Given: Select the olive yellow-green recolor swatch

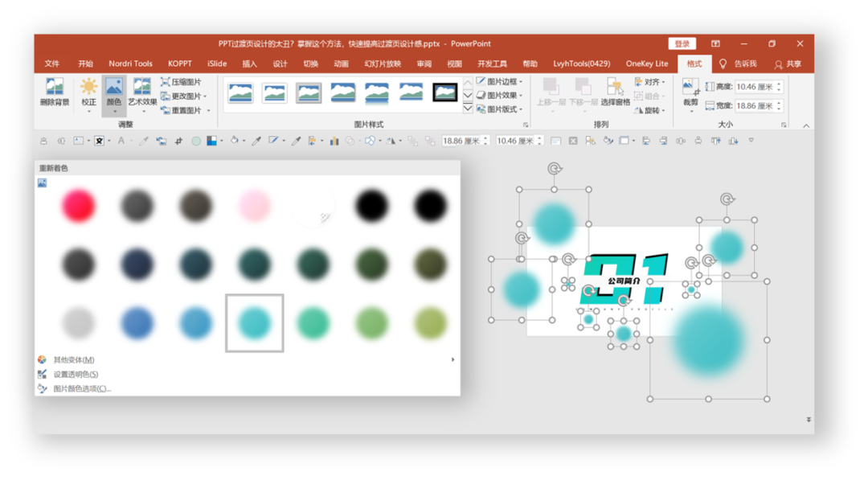Looking at the screenshot, I should 430,322.
